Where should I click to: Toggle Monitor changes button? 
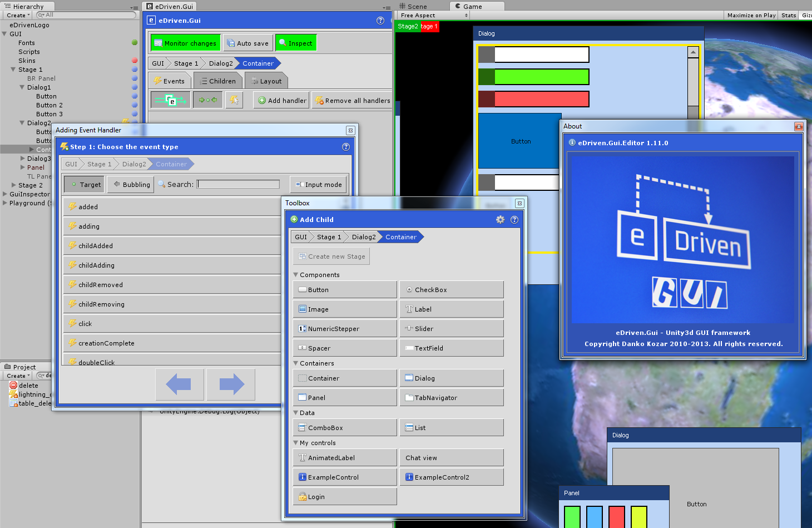point(185,43)
